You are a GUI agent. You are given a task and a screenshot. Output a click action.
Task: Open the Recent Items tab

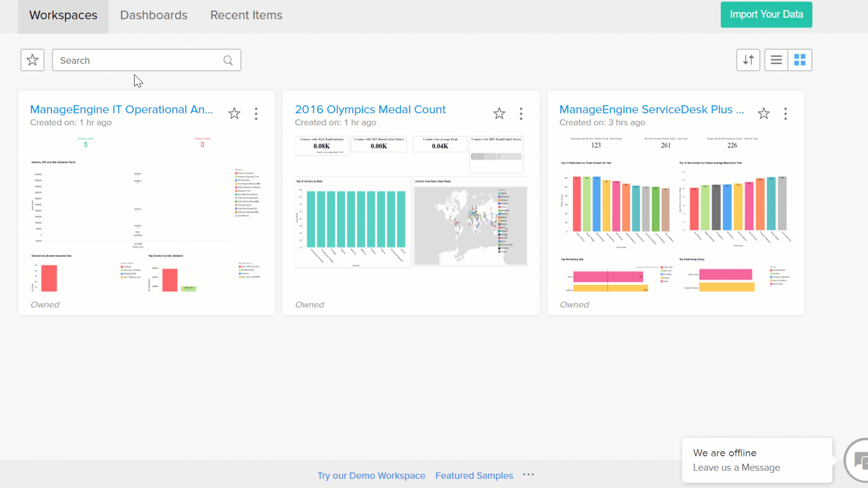tap(246, 15)
